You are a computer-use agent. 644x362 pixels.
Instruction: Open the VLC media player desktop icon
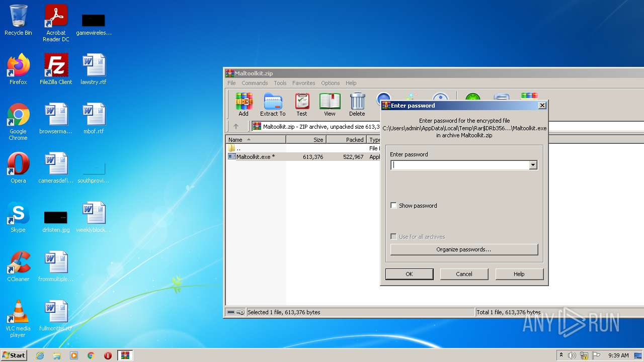click(18, 319)
